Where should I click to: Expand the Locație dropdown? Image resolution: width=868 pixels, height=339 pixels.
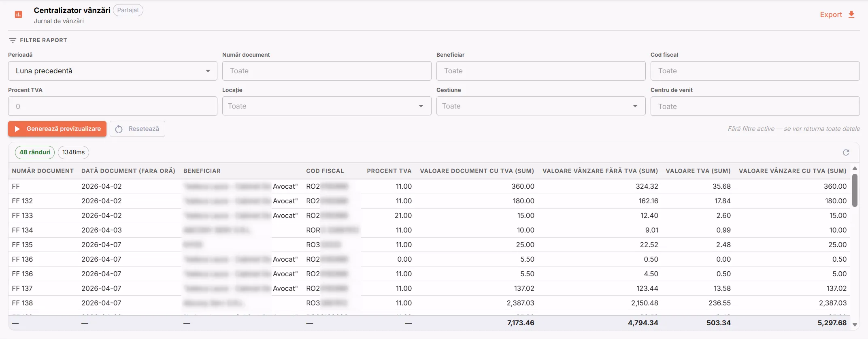coord(327,106)
